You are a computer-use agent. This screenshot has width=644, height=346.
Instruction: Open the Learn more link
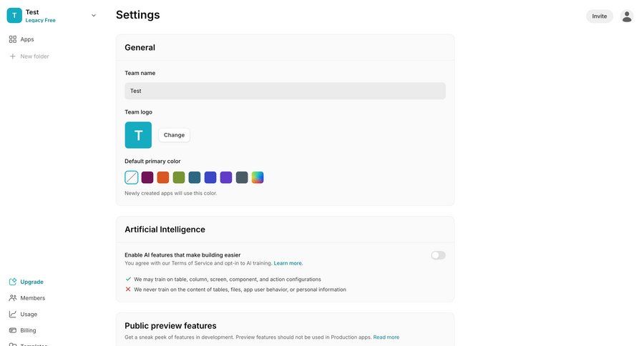288,263
